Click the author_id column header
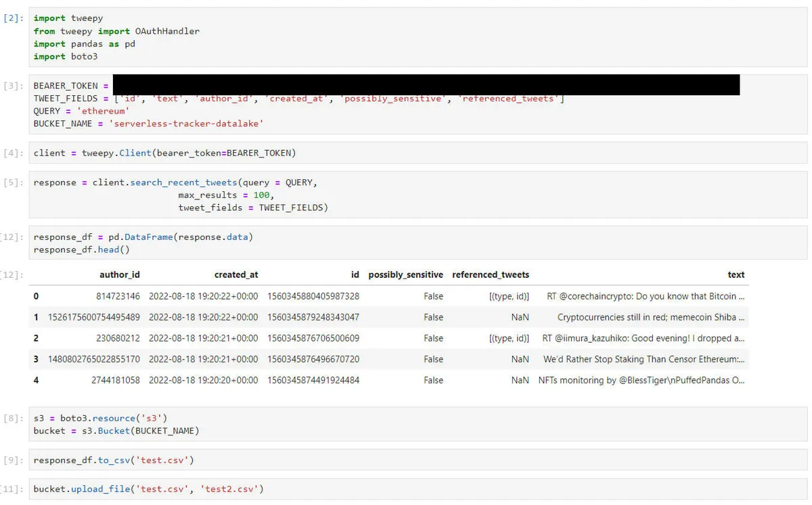This screenshot has height=505, width=812. (120, 274)
